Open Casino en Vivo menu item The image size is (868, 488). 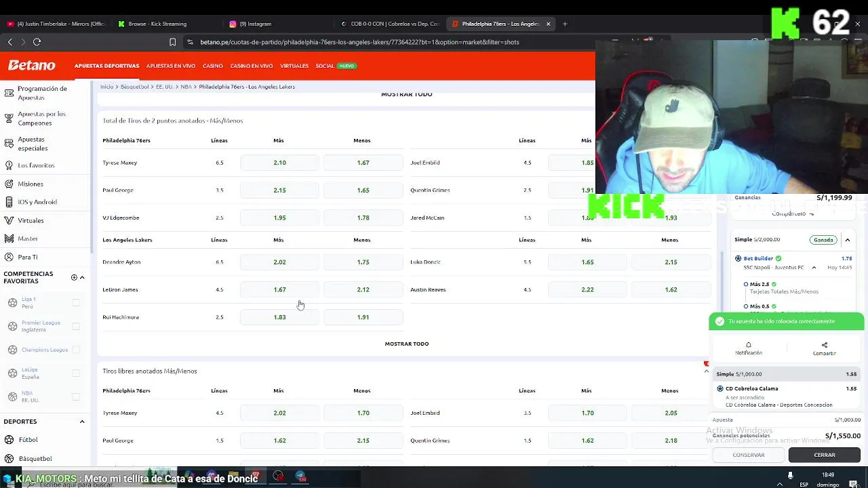click(x=251, y=66)
